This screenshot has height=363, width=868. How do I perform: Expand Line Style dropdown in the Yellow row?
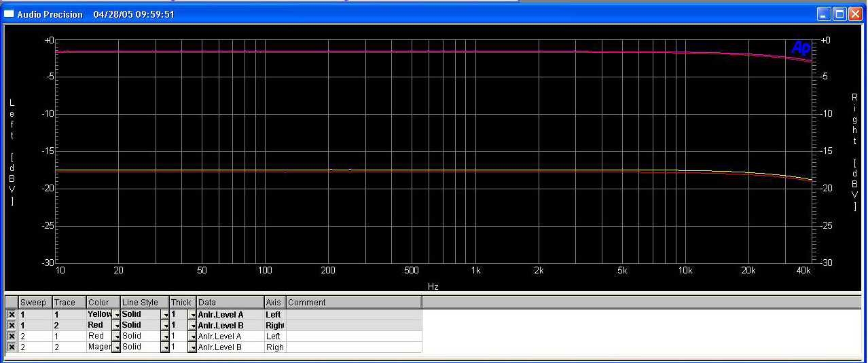pyautogui.click(x=165, y=315)
